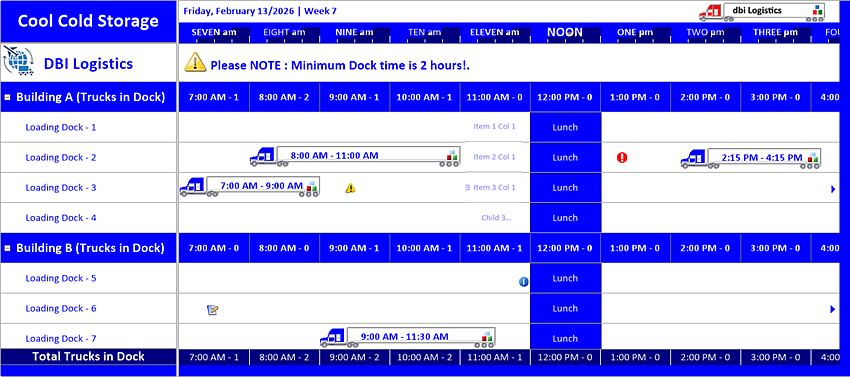Click the TEN am time header
The width and height of the screenshot is (850, 377).
pyautogui.click(x=424, y=33)
